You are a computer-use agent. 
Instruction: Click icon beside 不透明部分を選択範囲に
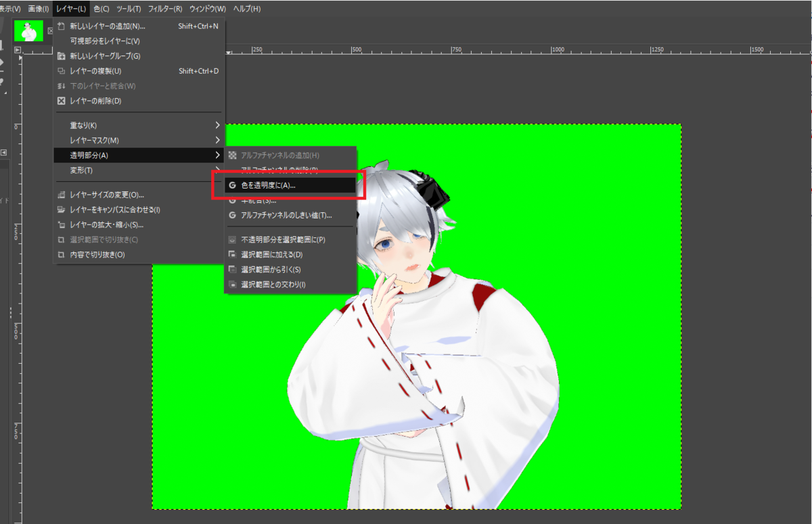(233, 239)
